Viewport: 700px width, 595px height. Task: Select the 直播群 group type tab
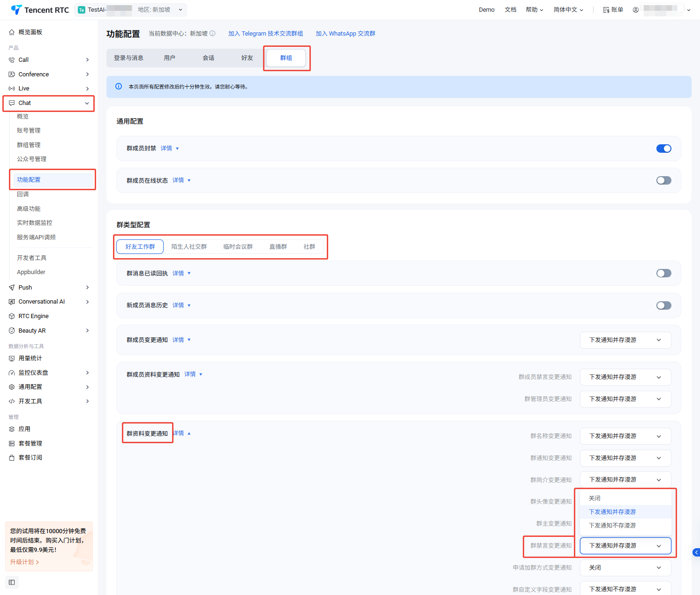click(278, 247)
